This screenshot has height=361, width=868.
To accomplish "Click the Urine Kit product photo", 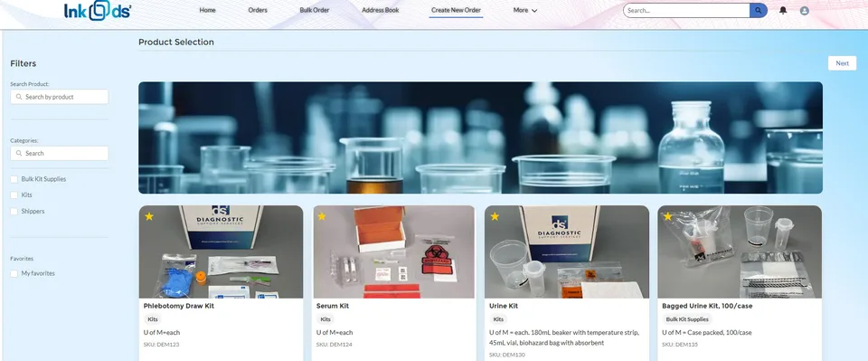I will click(566, 252).
